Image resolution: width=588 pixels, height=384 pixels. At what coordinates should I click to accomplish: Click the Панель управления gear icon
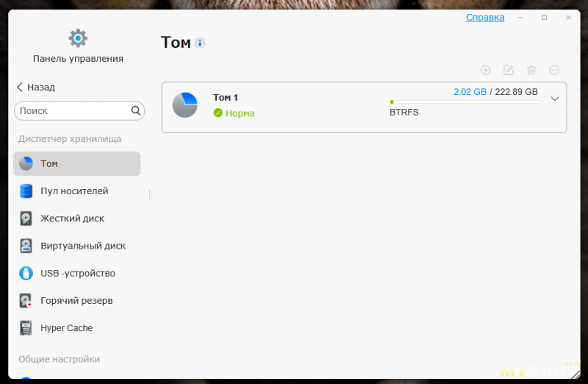click(78, 38)
